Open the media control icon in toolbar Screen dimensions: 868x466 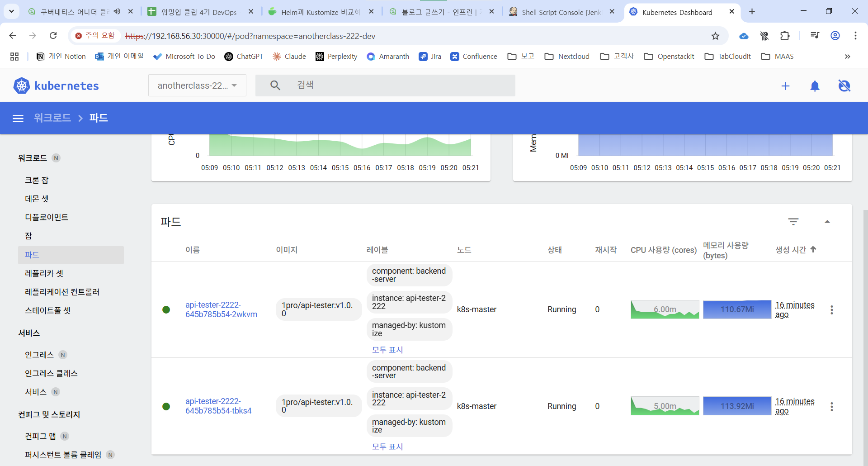tap(815, 36)
